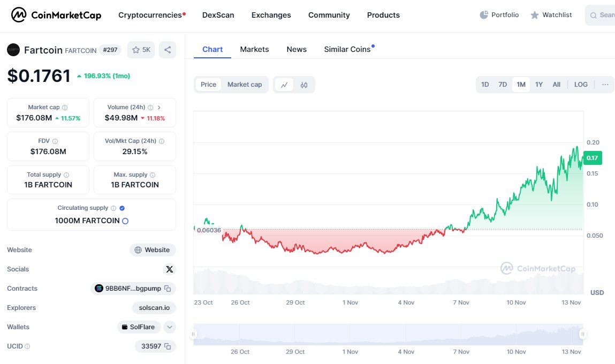Viewport: 615px width, 364px height.
Task: Click Max. supply info icon
Action: coord(153,175)
